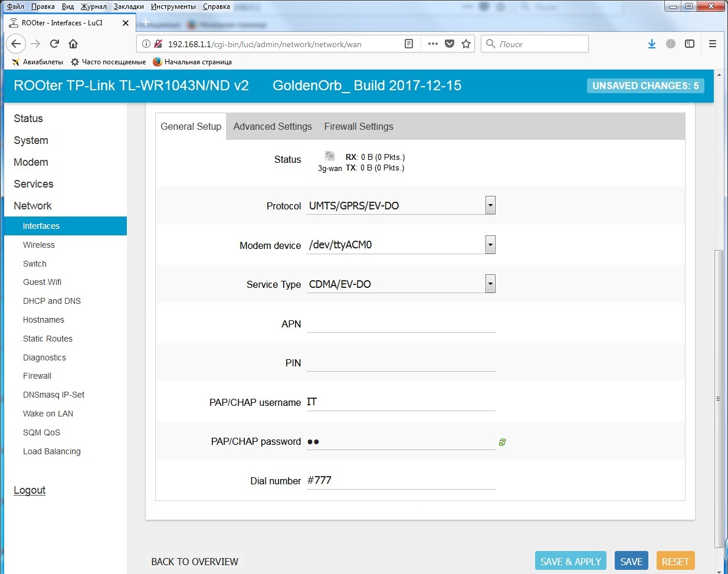This screenshot has height=574, width=728.
Task: Click the blue Save button
Action: pos(631,561)
